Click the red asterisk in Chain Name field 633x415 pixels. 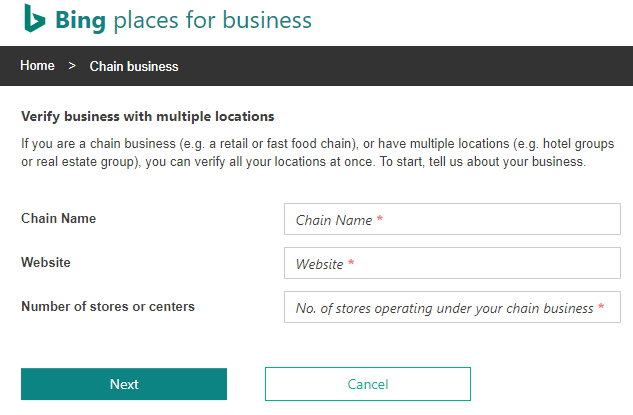380,220
